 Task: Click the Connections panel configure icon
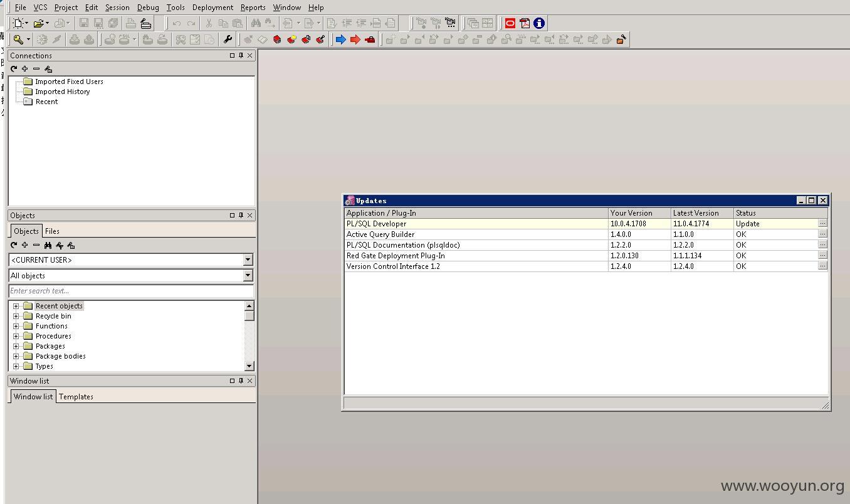point(48,69)
